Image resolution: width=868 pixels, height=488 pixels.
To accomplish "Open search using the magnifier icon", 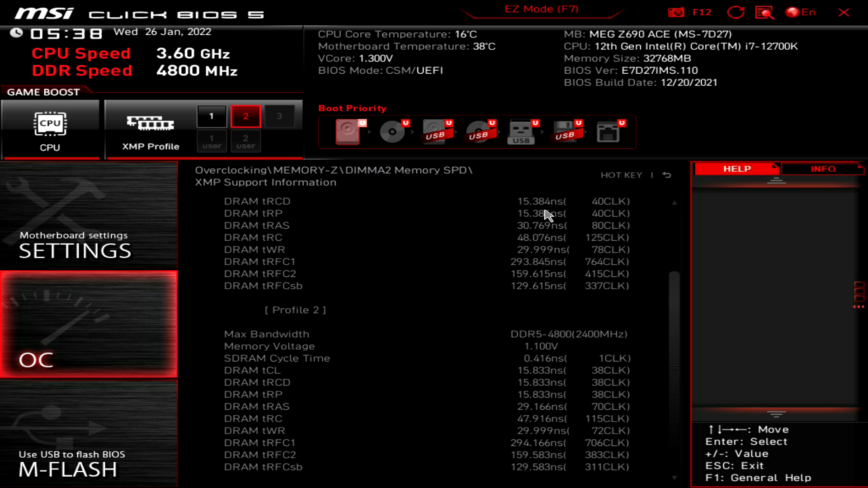I will 763,12.
